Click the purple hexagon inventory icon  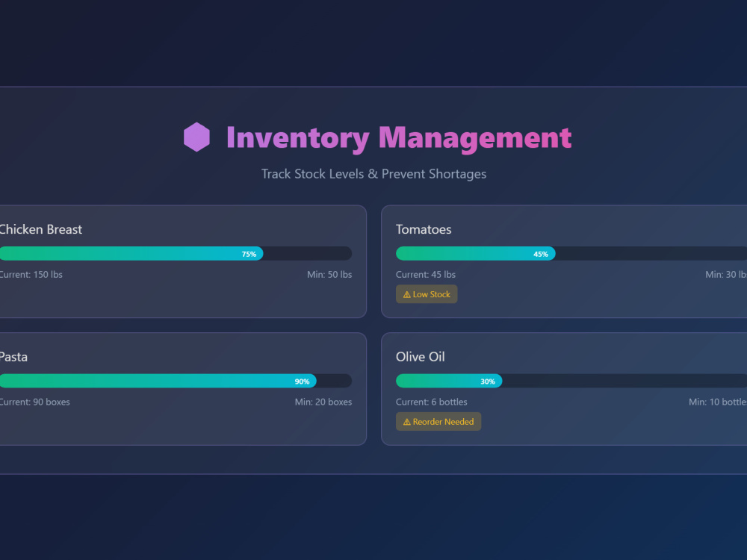[196, 137]
